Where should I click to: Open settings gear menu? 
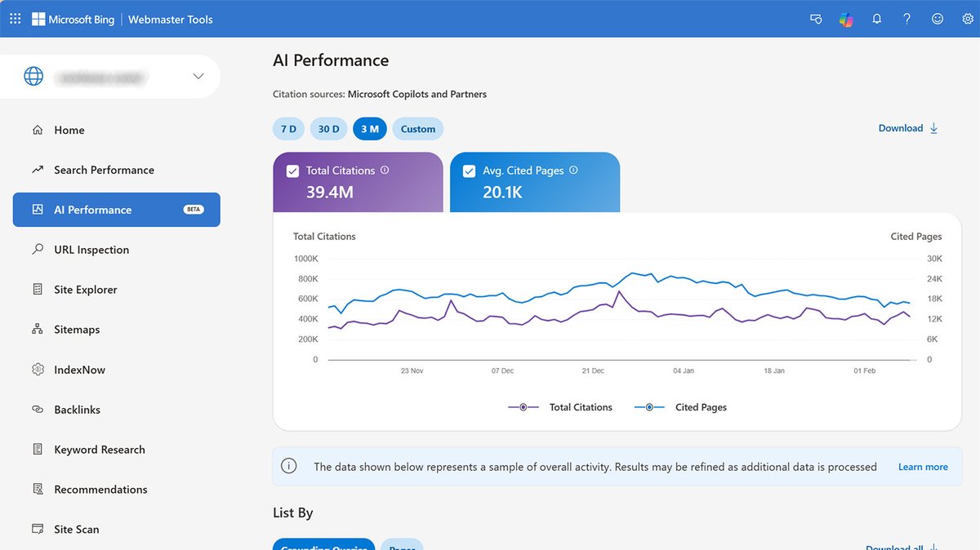pos(967,18)
